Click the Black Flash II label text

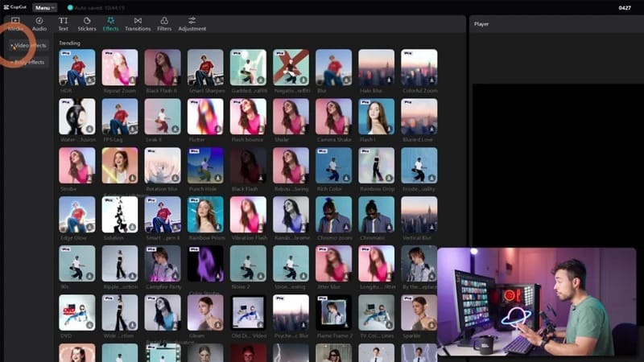click(x=163, y=91)
